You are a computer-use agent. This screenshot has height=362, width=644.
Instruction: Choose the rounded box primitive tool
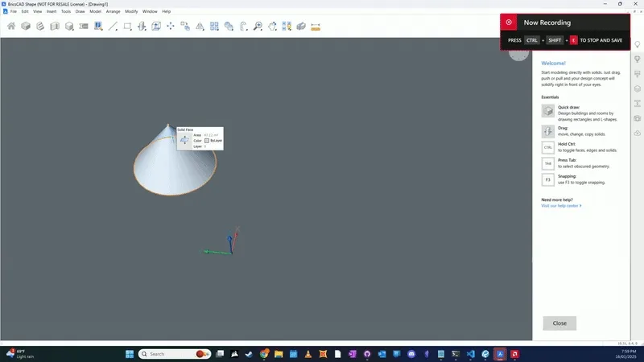pos(69,27)
